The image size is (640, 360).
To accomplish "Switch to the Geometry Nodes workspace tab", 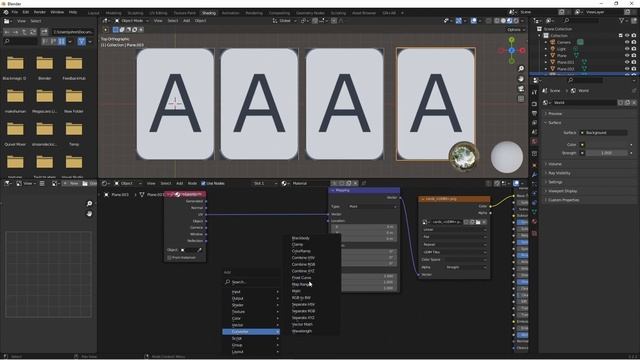I will point(310,13).
